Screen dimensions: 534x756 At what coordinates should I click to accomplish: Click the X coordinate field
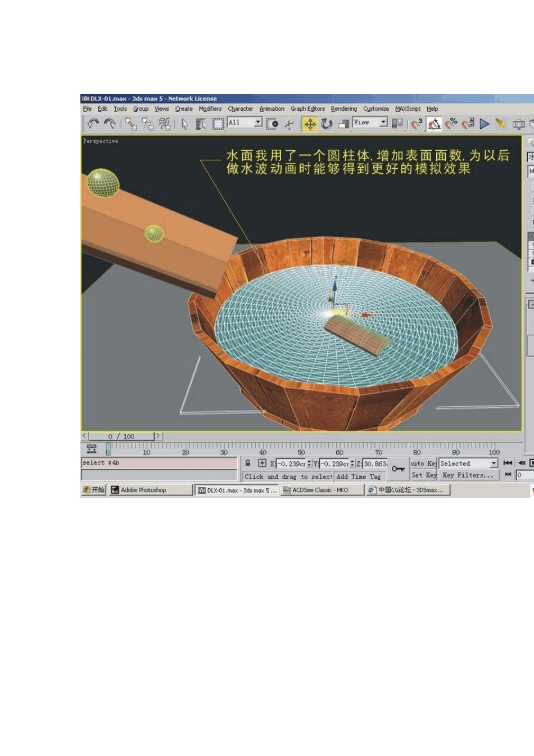pos(291,463)
